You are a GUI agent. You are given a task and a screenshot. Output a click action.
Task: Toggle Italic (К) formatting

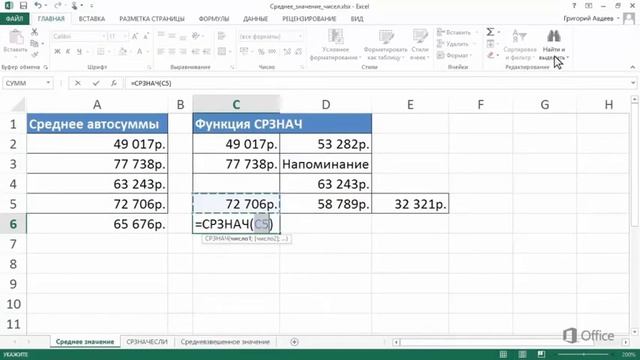(x=68, y=51)
